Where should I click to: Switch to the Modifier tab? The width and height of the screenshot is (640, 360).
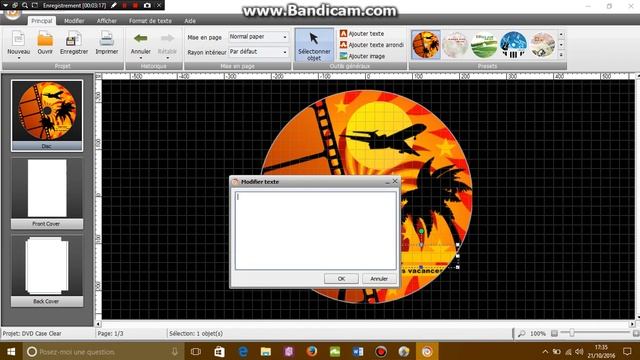(74, 20)
